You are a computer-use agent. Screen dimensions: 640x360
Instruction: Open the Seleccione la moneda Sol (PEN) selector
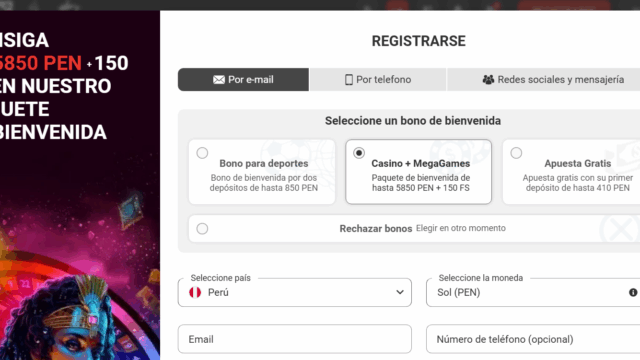tap(533, 292)
